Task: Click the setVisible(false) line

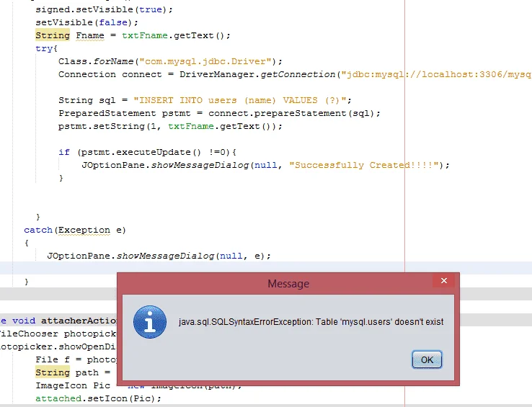Action: [x=87, y=22]
